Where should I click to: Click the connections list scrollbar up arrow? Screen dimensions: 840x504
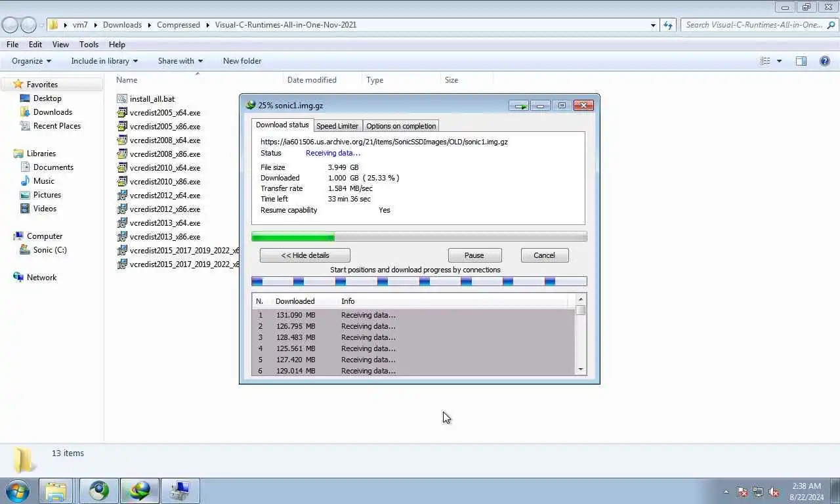[x=581, y=300]
